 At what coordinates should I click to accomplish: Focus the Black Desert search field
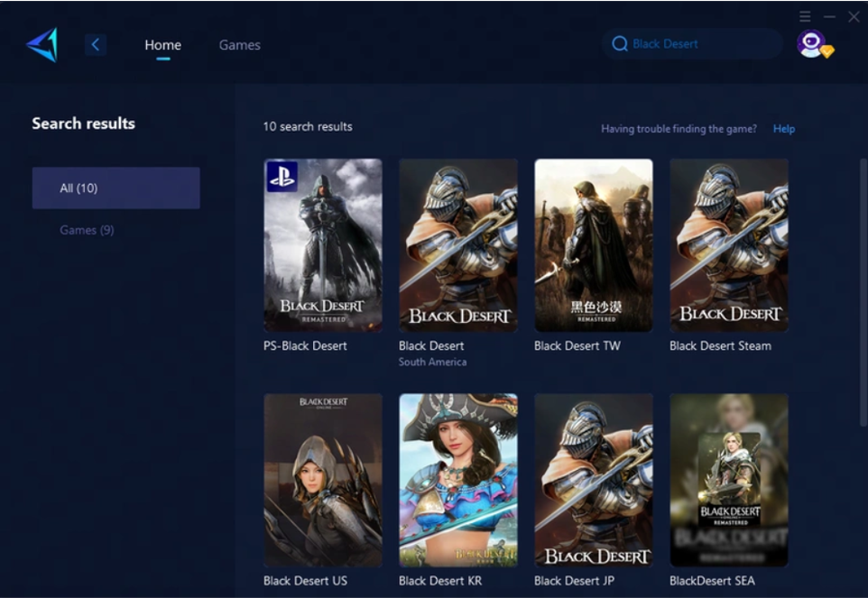[693, 43]
